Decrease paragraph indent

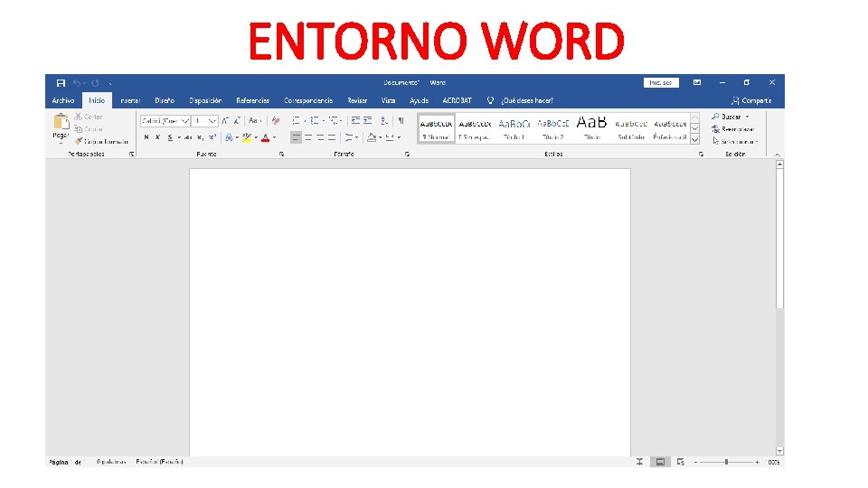pyautogui.click(x=355, y=120)
